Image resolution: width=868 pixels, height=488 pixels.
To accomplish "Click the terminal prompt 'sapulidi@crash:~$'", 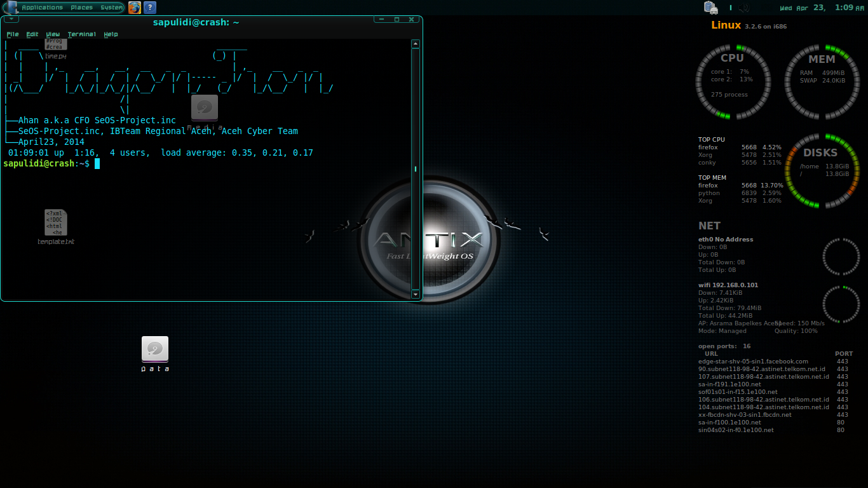I will [x=46, y=164].
